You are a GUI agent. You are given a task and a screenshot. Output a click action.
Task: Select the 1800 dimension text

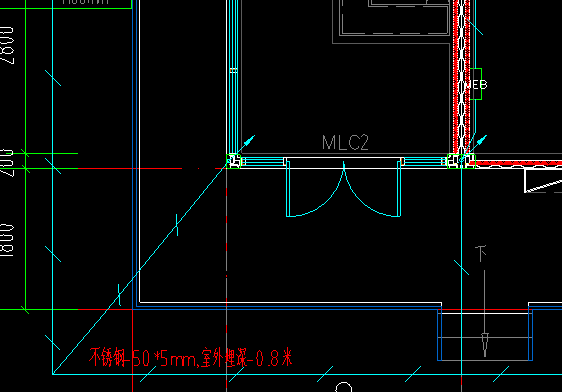(x=7, y=240)
